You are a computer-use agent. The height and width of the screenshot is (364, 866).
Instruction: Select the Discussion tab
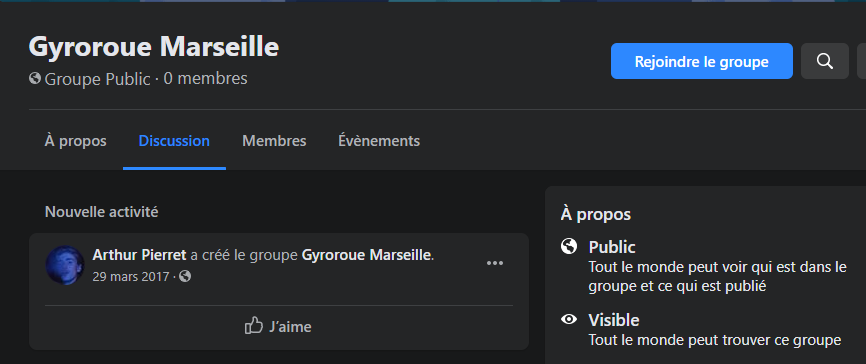pyautogui.click(x=174, y=141)
